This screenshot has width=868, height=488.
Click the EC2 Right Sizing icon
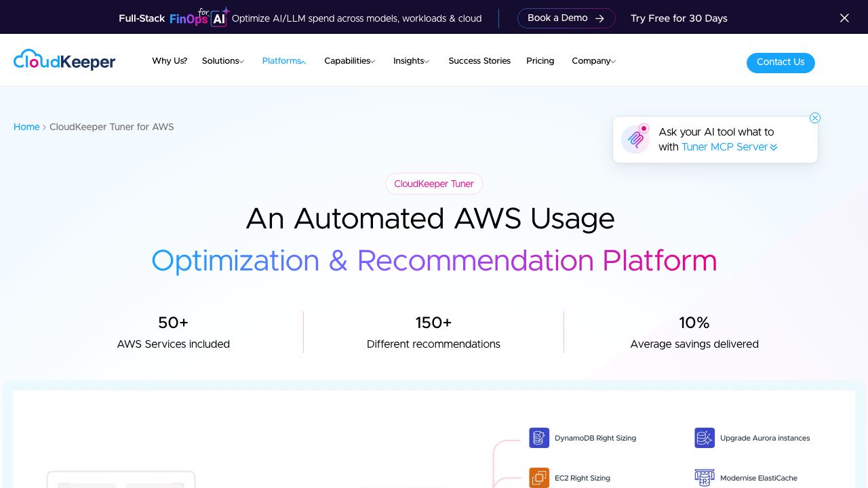(x=539, y=478)
